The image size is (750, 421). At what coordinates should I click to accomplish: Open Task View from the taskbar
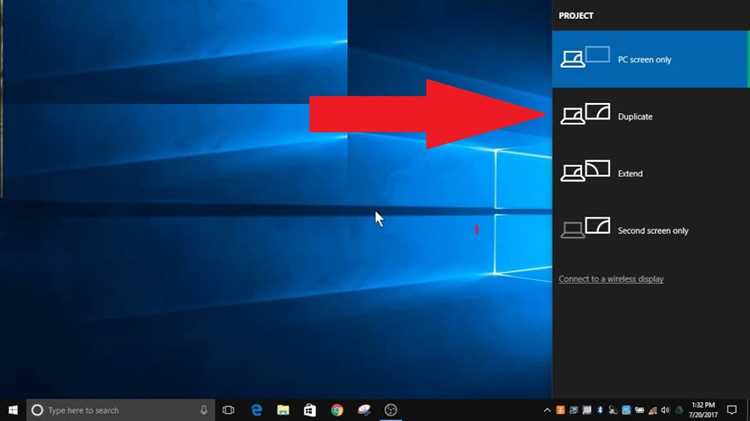229,410
